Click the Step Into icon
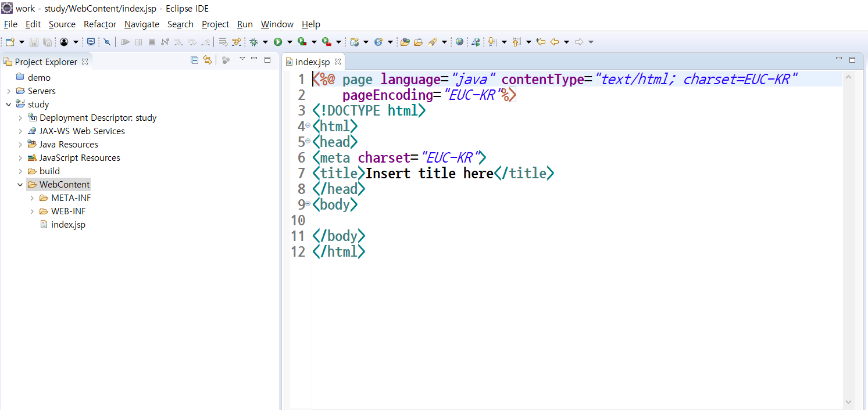This screenshot has height=410, width=868. (x=178, y=42)
